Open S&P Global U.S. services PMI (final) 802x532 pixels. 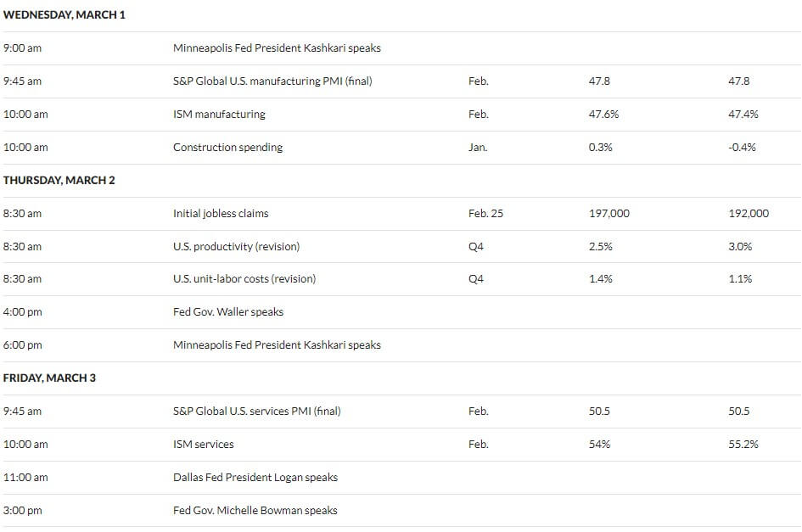point(257,412)
